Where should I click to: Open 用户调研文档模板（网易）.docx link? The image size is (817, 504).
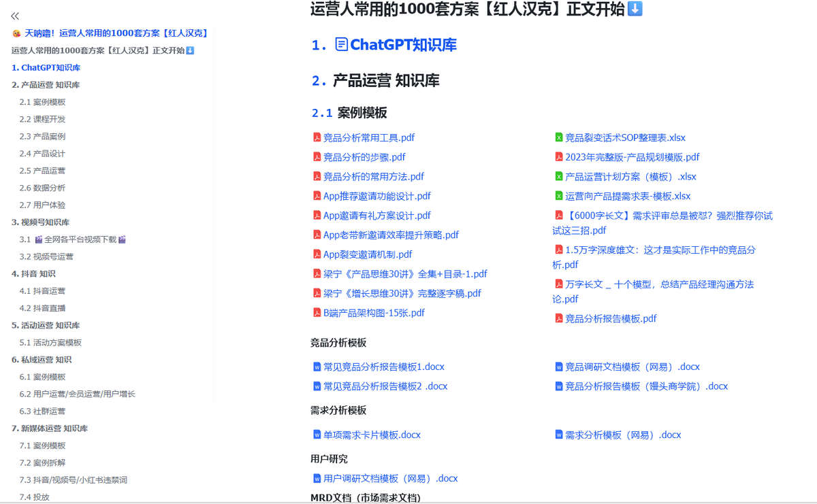click(x=390, y=478)
